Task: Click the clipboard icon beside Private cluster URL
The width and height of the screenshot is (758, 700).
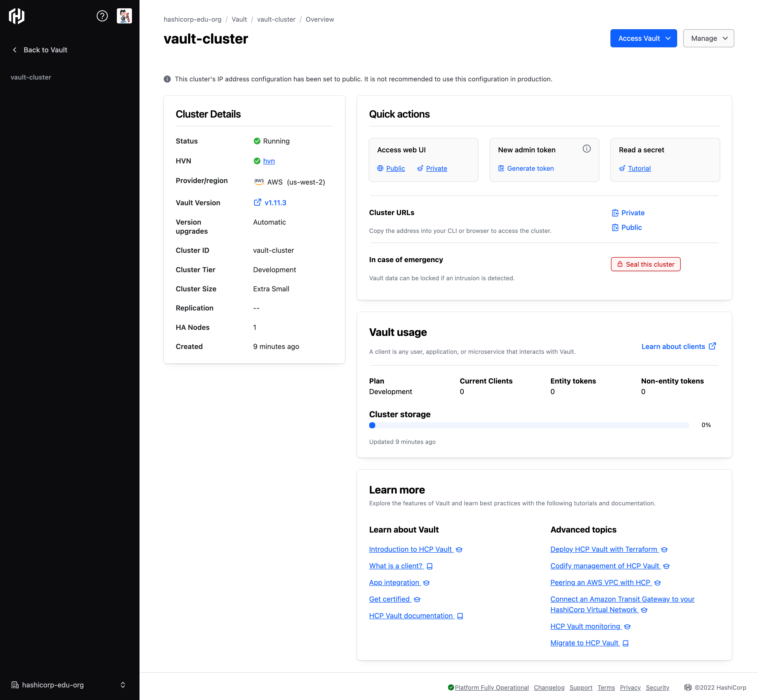Action: click(x=615, y=213)
